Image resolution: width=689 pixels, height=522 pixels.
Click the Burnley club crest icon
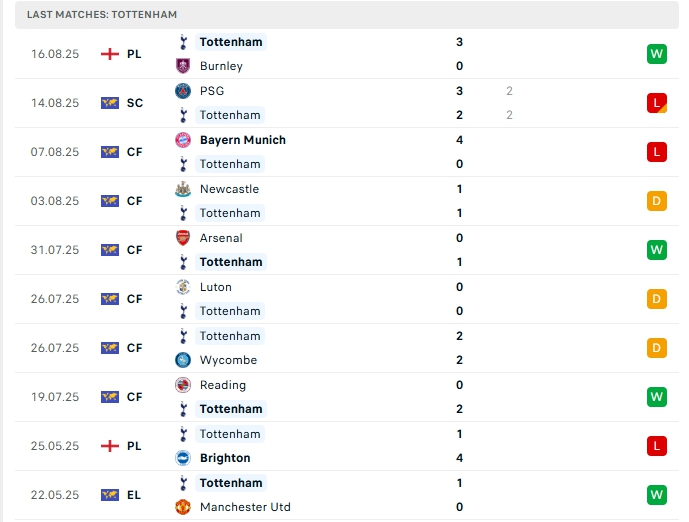pos(182,66)
